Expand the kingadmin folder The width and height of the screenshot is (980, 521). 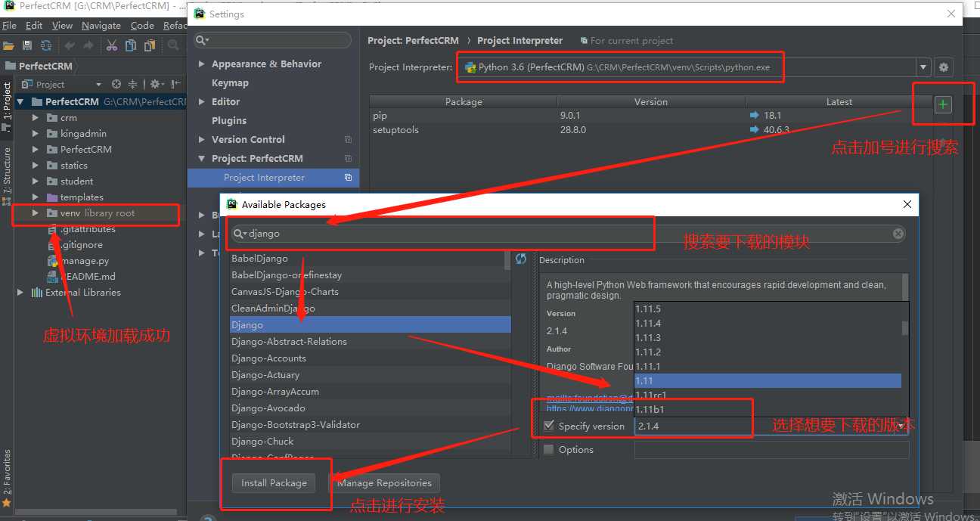point(36,134)
